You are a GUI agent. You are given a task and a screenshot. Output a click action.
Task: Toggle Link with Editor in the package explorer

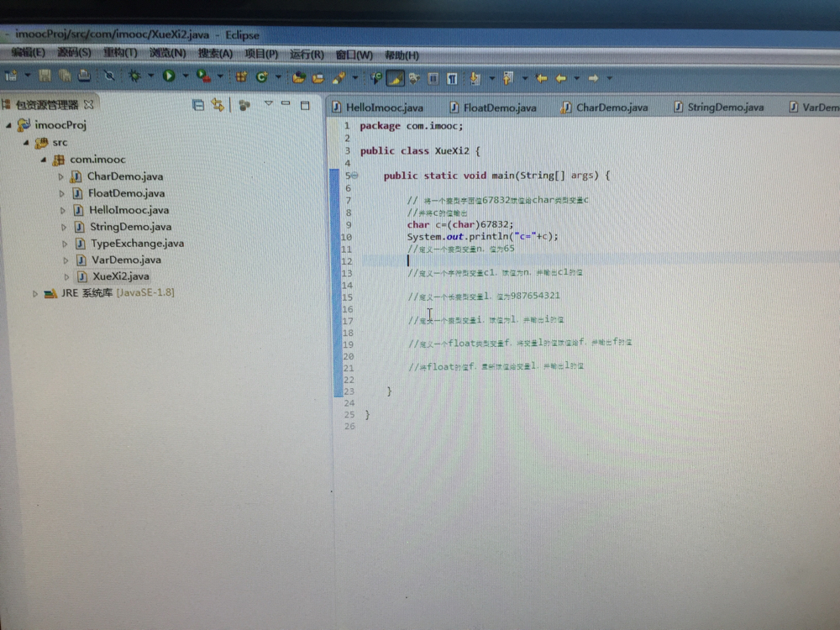[218, 105]
